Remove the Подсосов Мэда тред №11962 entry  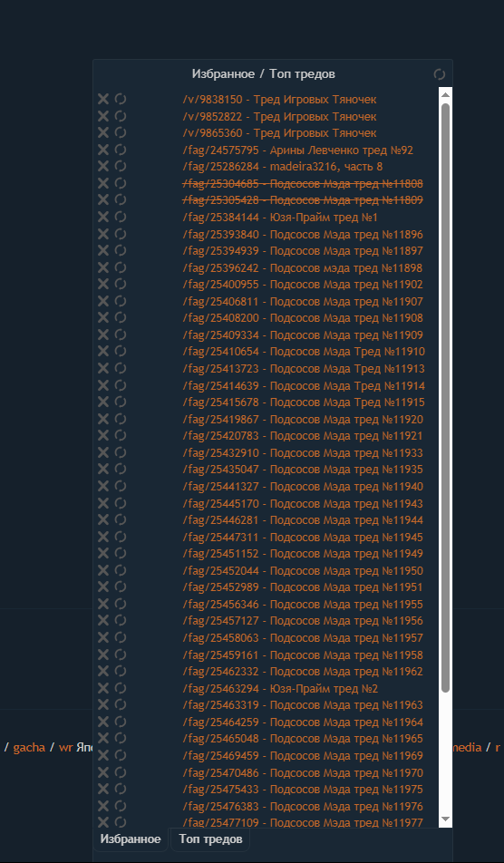click(103, 671)
